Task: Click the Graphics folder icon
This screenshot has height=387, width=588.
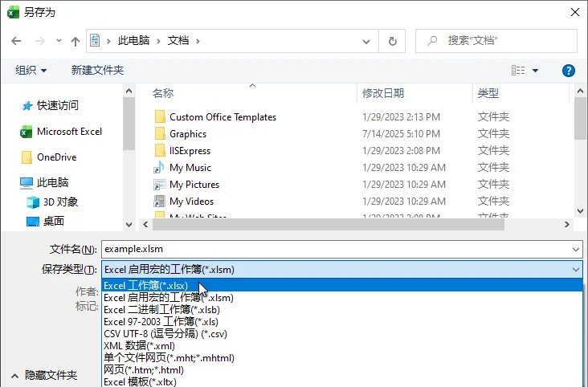Action: [160, 133]
